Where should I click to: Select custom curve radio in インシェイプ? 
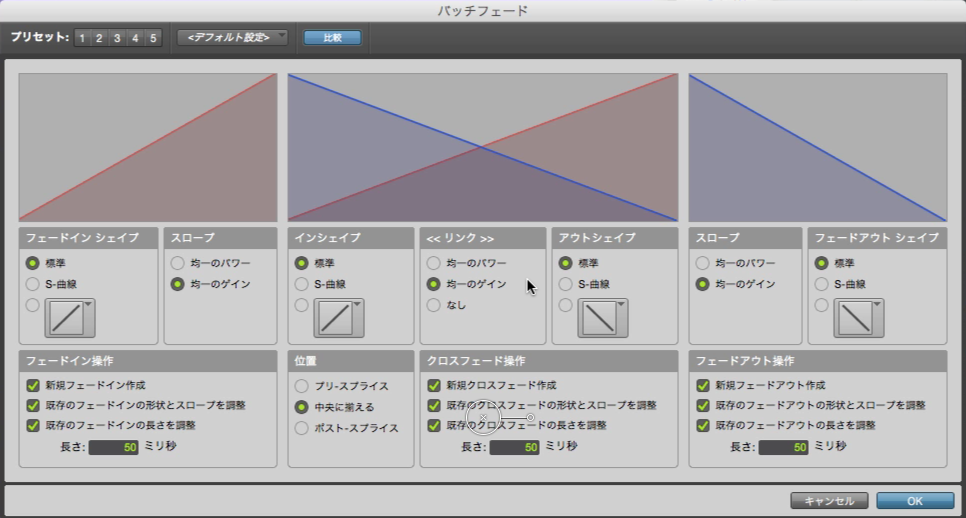click(301, 305)
